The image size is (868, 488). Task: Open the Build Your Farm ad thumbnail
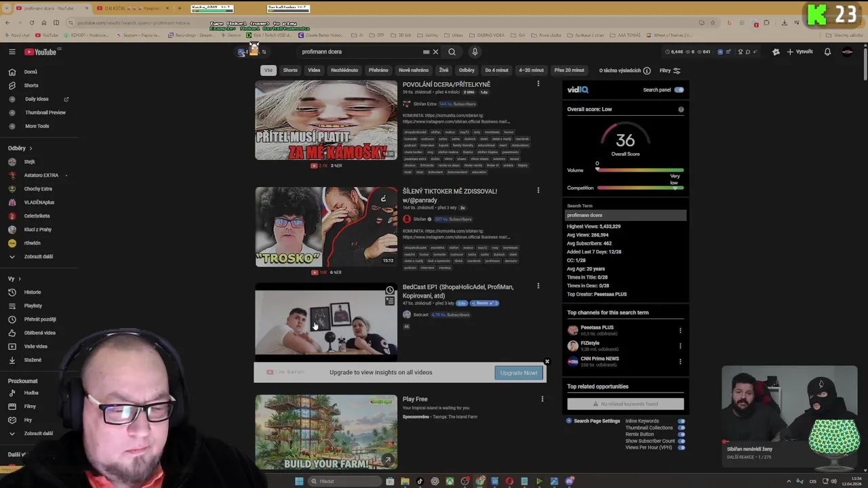pyautogui.click(x=326, y=432)
